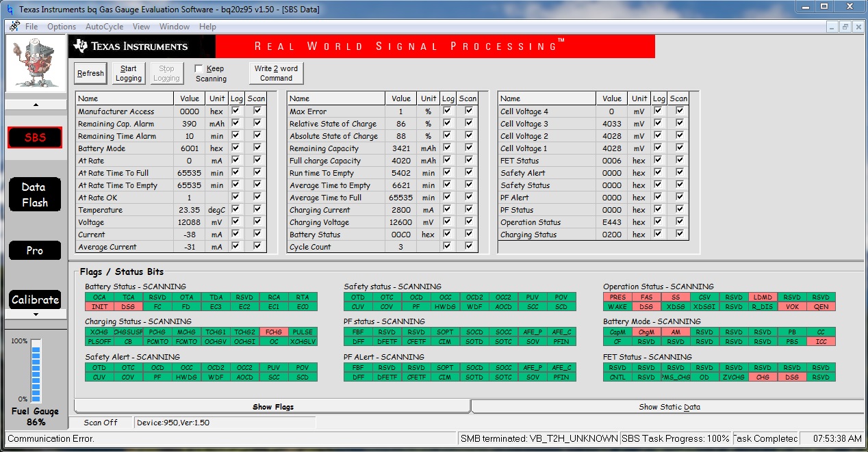This screenshot has width=868, height=452.
Task: Click the FCHG flag in Charging Status
Action: [x=274, y=332]
